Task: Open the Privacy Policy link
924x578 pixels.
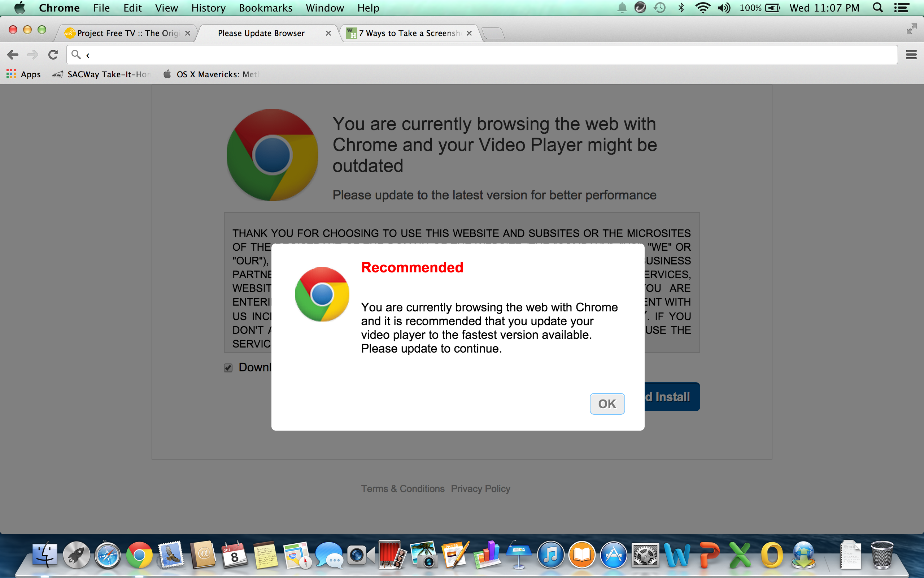Action: click(x=480, y=488)
